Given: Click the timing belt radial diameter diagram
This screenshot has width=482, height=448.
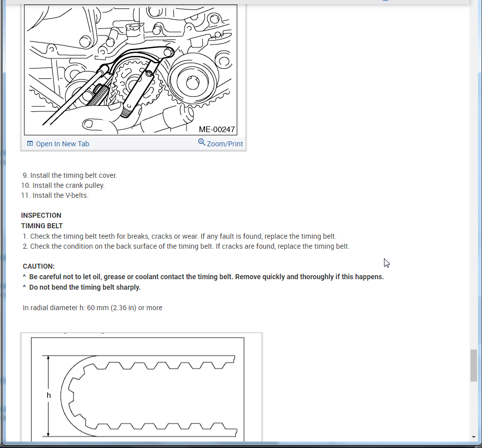Looking at the screenshot, I should [137, 390].
